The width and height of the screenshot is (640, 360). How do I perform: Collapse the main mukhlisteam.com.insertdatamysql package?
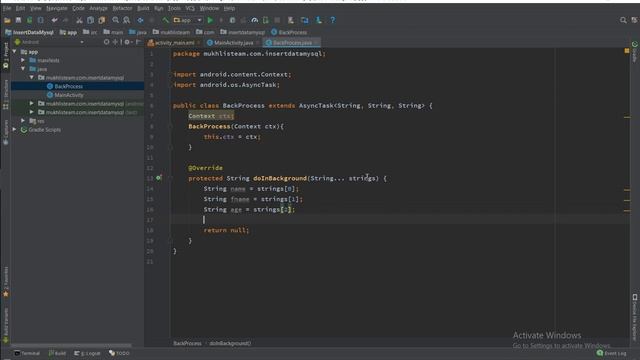click(32, 78)
